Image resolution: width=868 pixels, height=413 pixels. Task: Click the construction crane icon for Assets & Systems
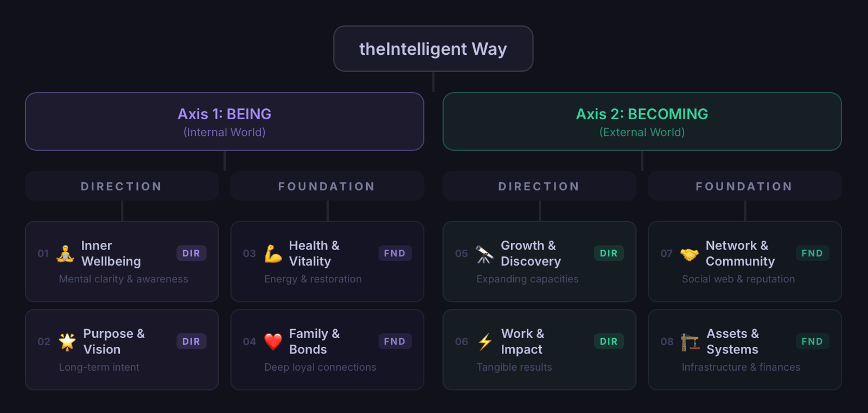(690, 342)
